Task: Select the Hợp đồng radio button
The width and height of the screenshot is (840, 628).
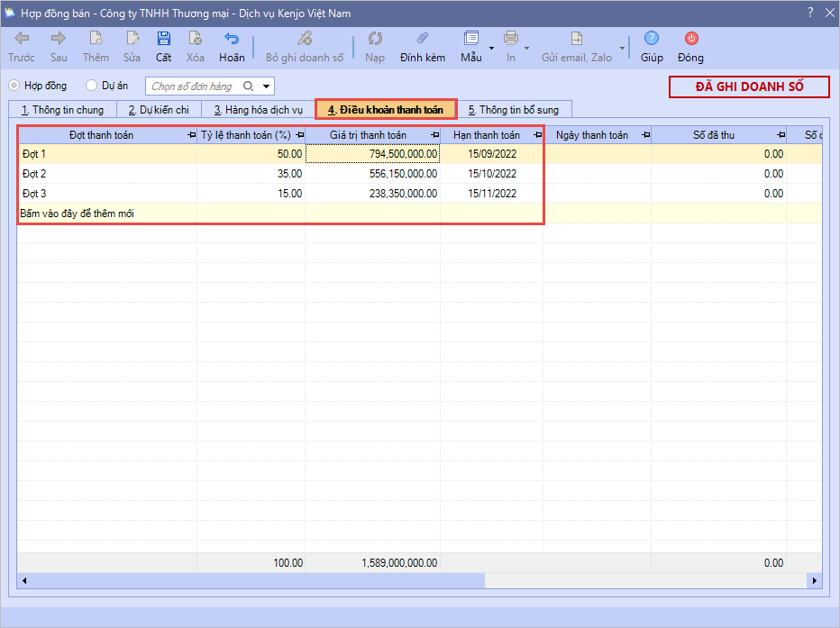Action: pyautogui.click(x=14, y=86)
